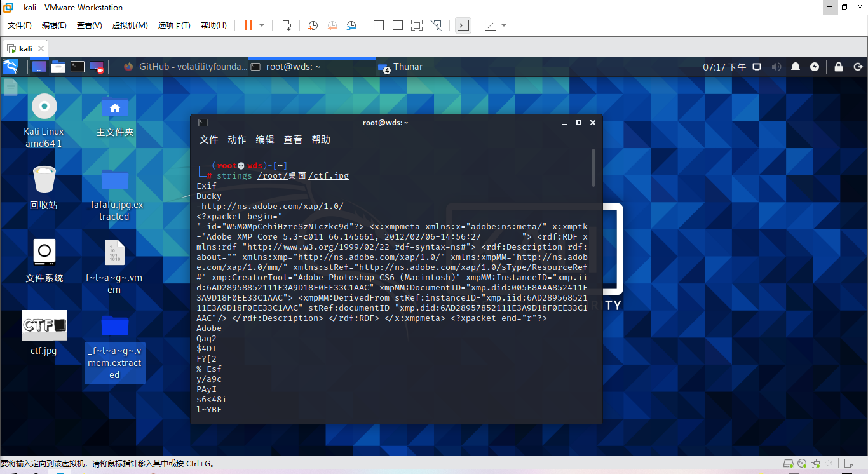Click the screen recorder launcher in Kali panel
The image size is (868, 474).
click(97, 67)
